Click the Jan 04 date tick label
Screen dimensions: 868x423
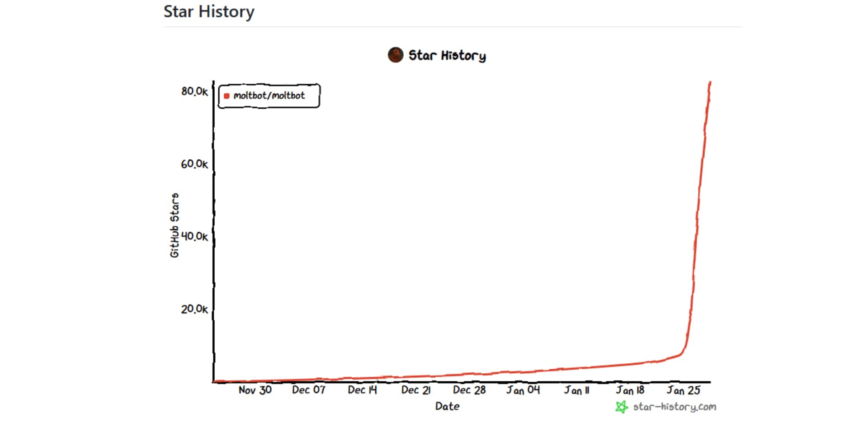point(523,390)
